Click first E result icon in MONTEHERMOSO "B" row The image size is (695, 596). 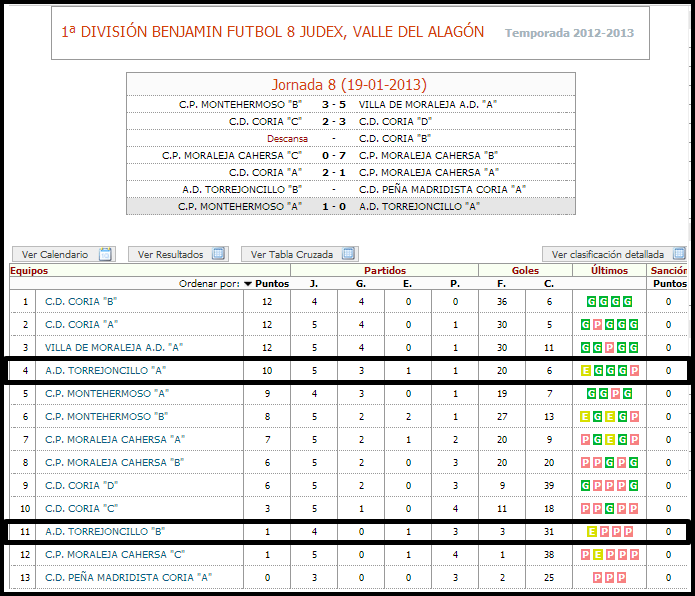tap(586, 417)
